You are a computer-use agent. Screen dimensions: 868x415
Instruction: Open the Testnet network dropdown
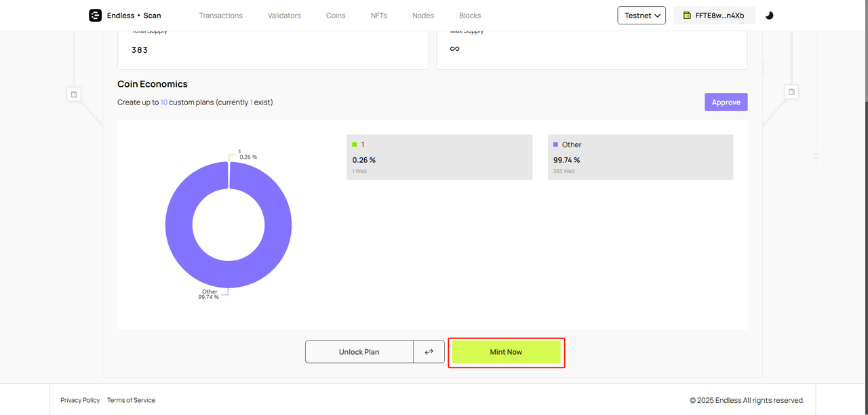point(642,16)
